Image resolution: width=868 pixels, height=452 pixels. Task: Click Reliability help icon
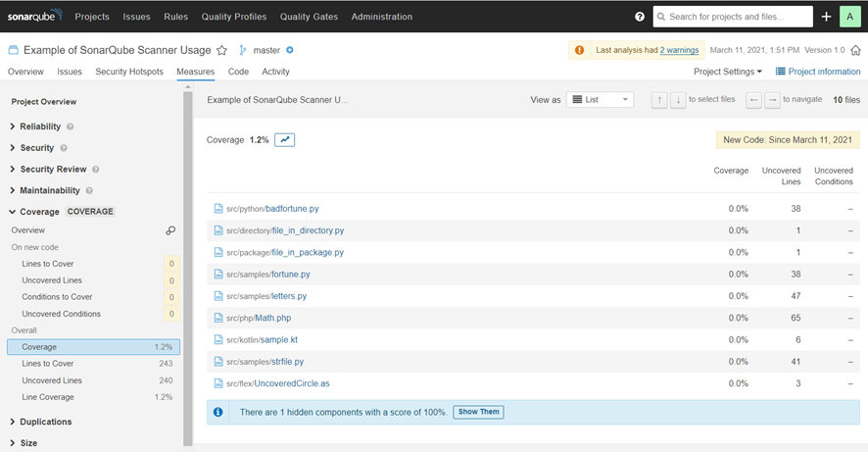(71, 126)
